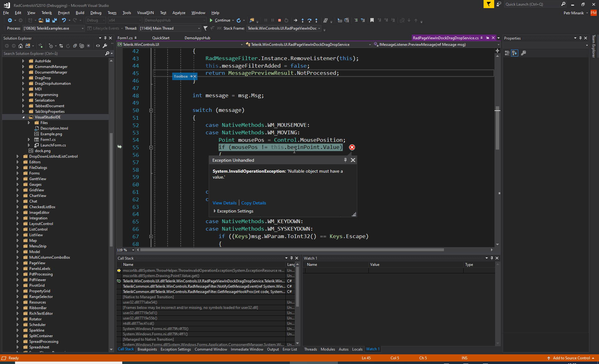
Task: Click the Step Into debug icon
Action: pyautogui.click(x=303, y=20)
